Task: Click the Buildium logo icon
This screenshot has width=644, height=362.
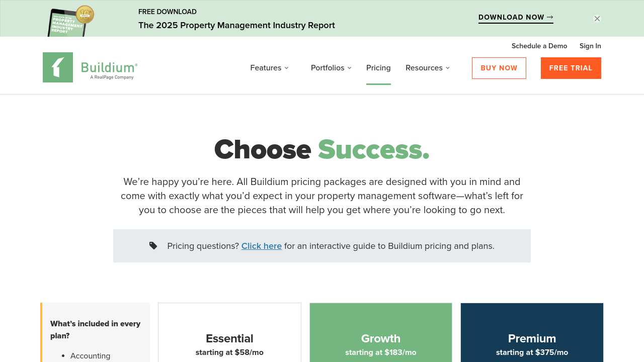Action: [x=58, y=67]
